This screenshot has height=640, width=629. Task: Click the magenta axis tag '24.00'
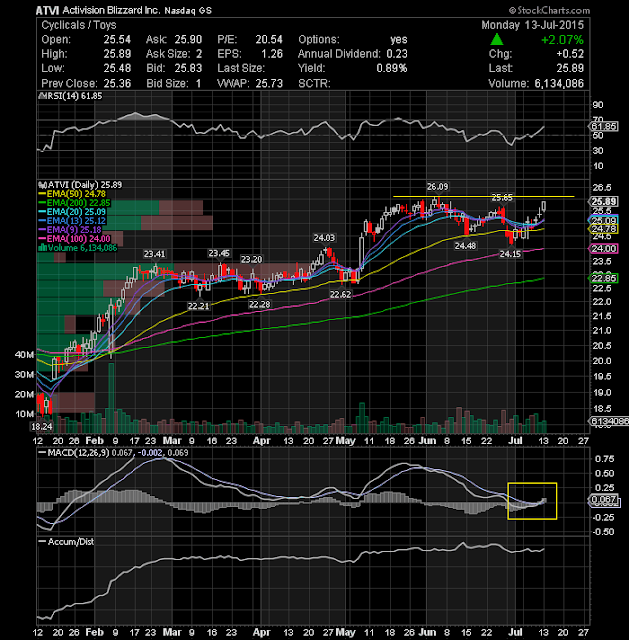click(x=604, y=249)
